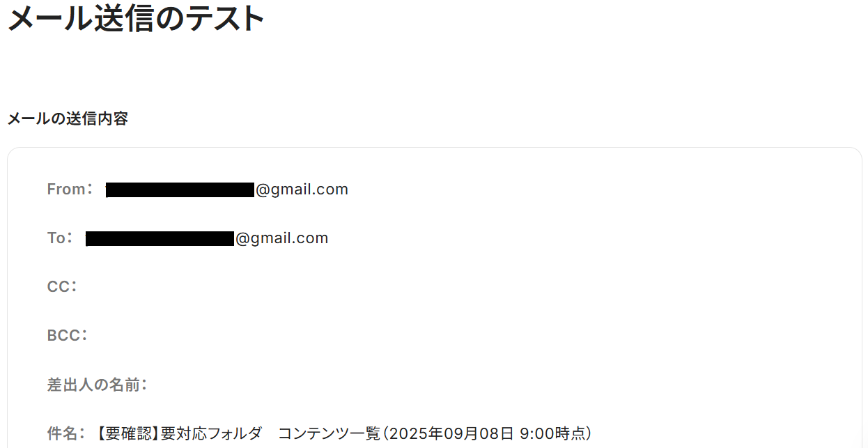Click the メール送信のテスト page heading
This screenshot has height=448, width=868.
[136, 18]
